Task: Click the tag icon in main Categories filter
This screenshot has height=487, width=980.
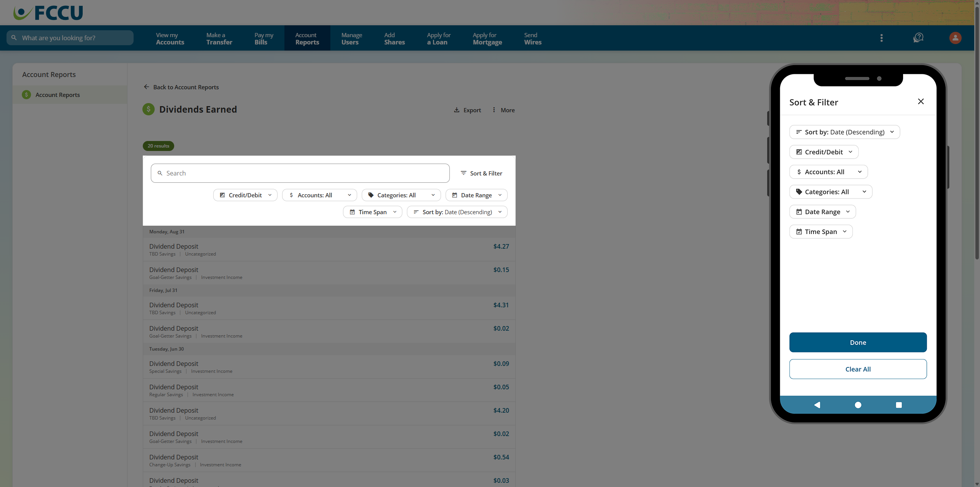Action: pyautogui.click(x=371, y=195)
